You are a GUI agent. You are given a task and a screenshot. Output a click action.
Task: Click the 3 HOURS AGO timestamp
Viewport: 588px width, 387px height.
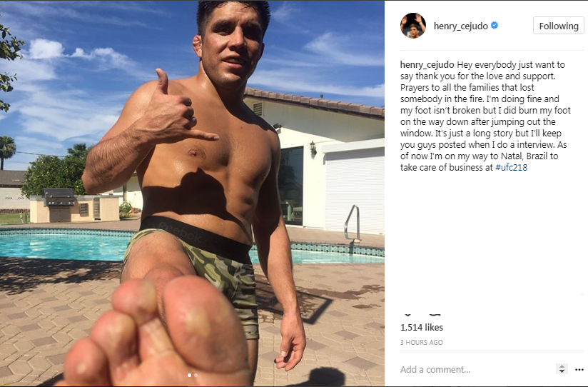[422, 342]
